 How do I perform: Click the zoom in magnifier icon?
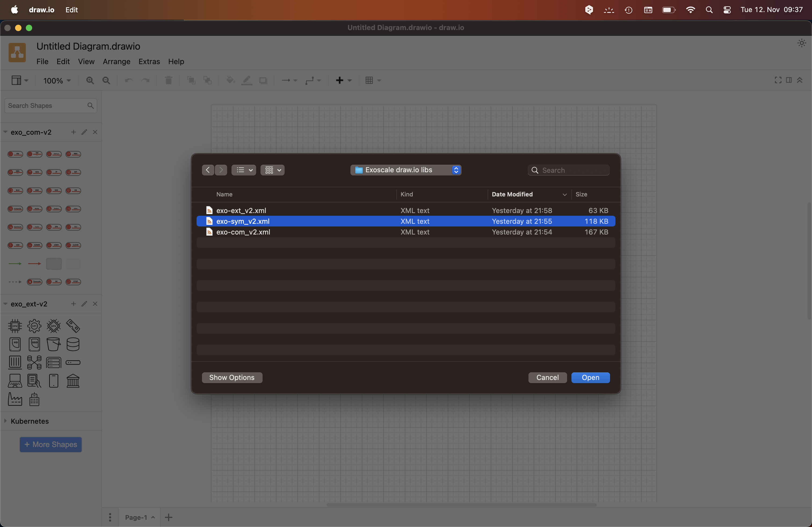(x=90, y=80)
